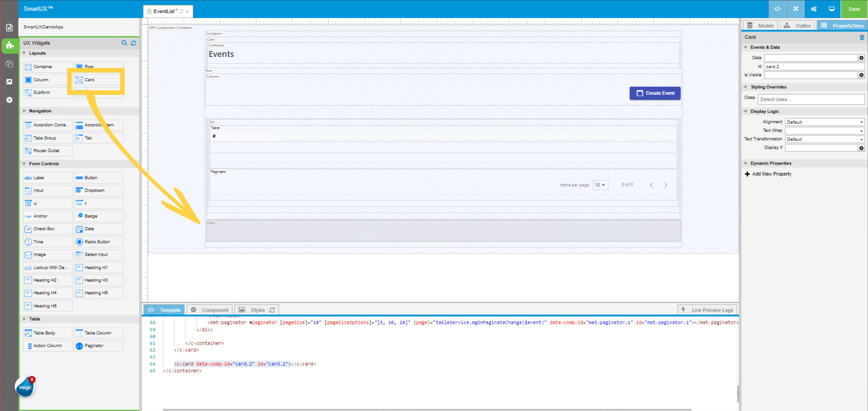Click the duplicate/copy icon in left sidebar
Viewport: 868px width, 411px height.
click(x=9, y=64)
